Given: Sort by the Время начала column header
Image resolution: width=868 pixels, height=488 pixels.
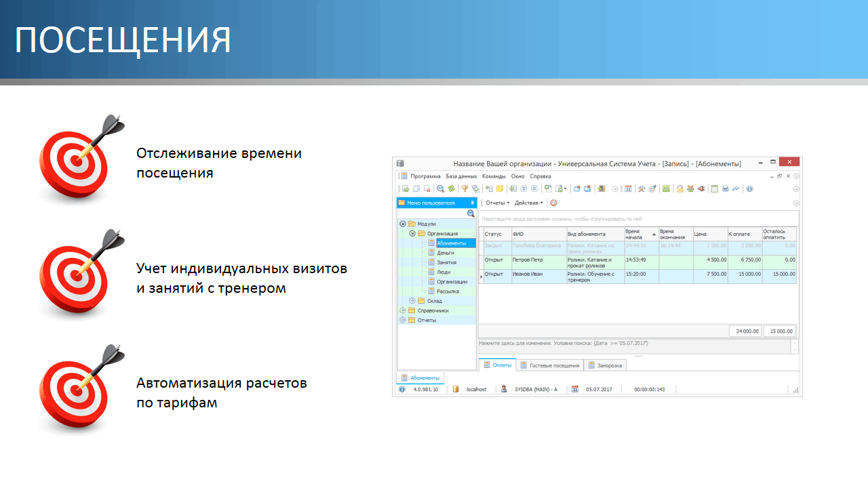Looking at the screenshot, I should pyautogui.click(x=641, y=234).
